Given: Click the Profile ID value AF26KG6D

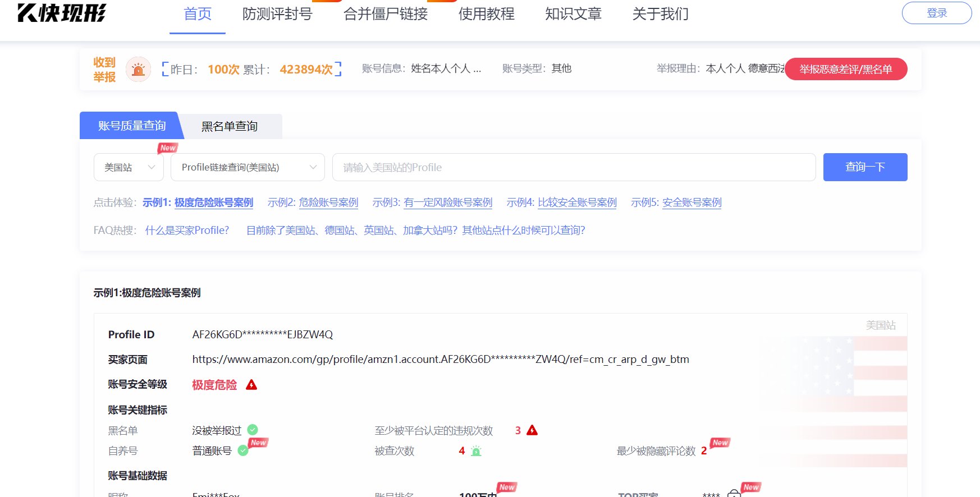Looking at the screenshot, I should pos(263,335).
